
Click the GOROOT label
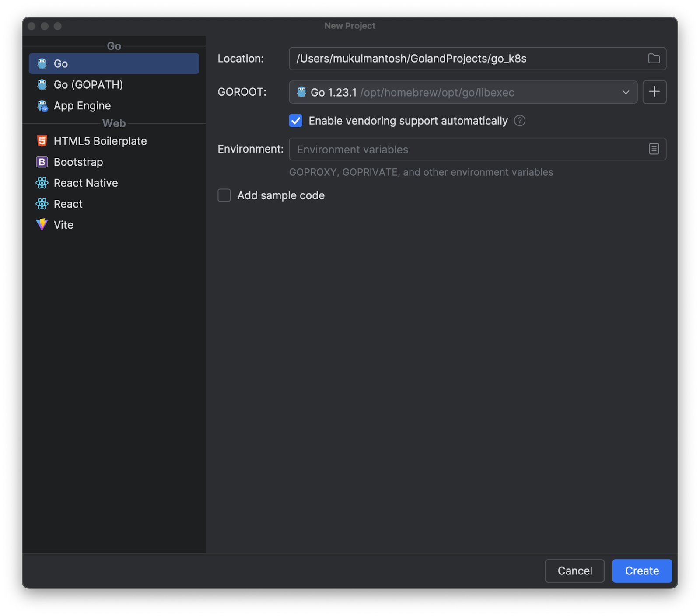click(242, 92)
